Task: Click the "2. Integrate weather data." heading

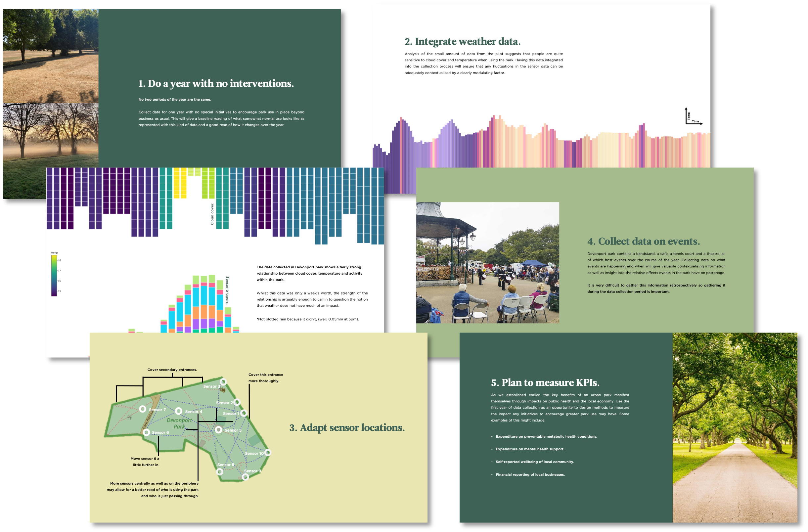Action: pyautogui.click(x=462, y=41)
